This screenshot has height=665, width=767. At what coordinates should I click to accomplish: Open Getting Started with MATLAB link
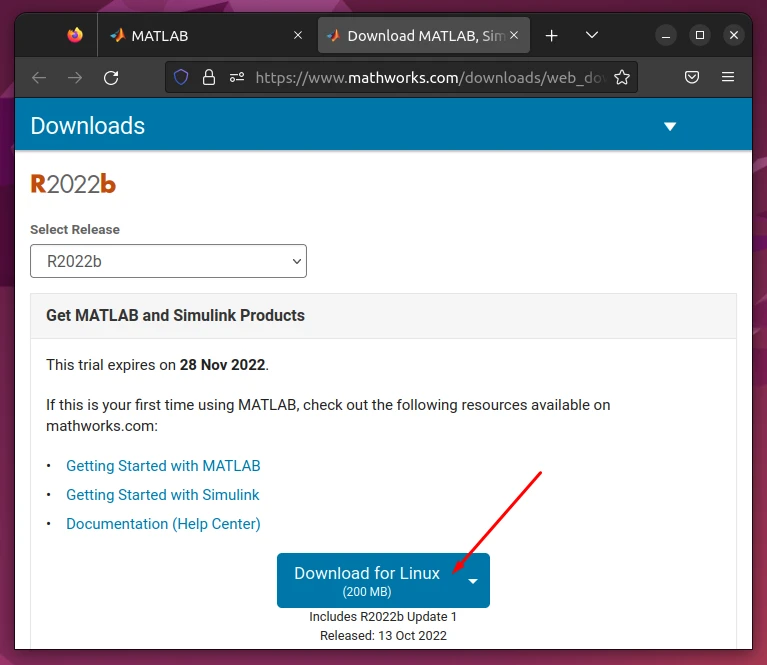coord(163,466)
